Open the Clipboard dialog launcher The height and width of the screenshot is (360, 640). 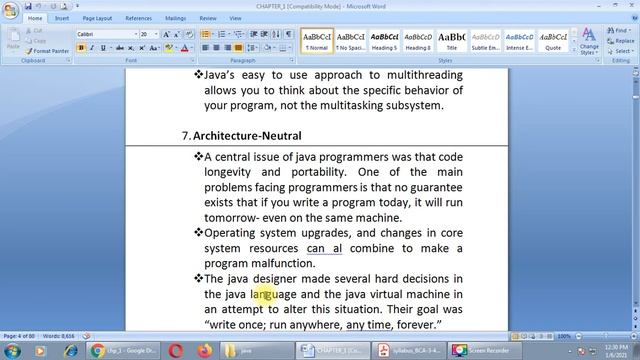(x=69, y=60)
